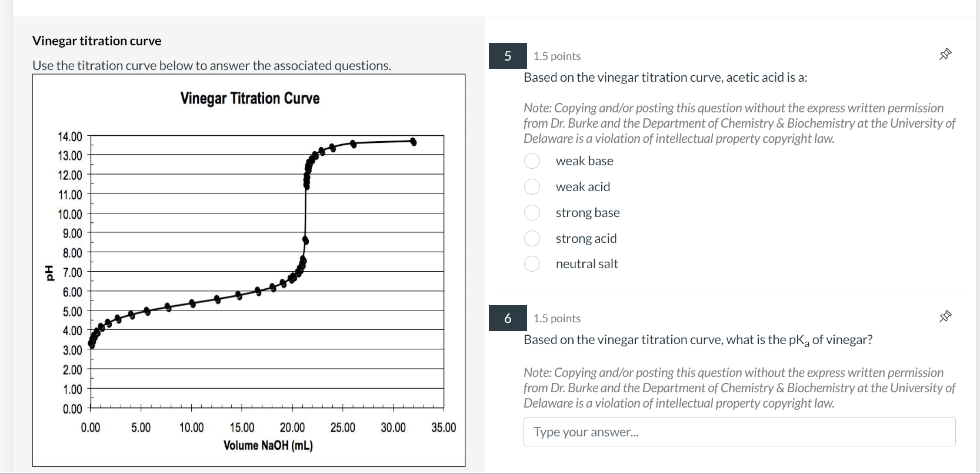Click the "Volume NaOH (mL)" axis label
980x474 pixels.
(x=268, y=445)
